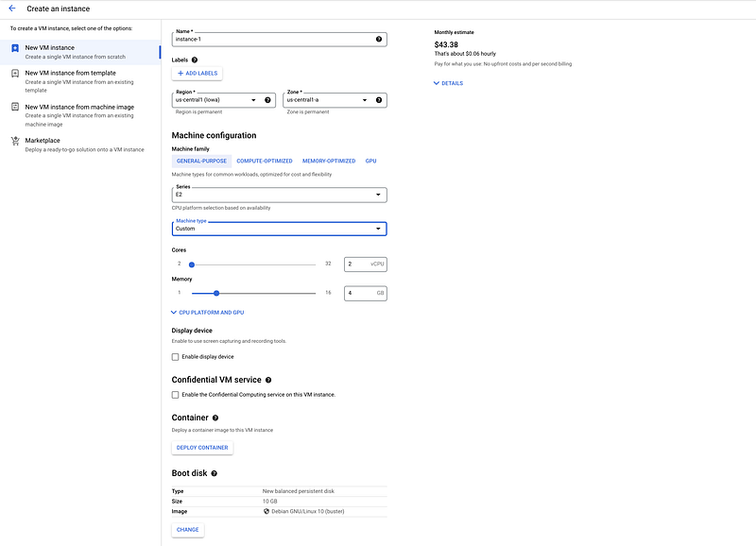Open Confidential VM service help icon
This screenshot has height=546, width=756.
(x=268, y=380)
